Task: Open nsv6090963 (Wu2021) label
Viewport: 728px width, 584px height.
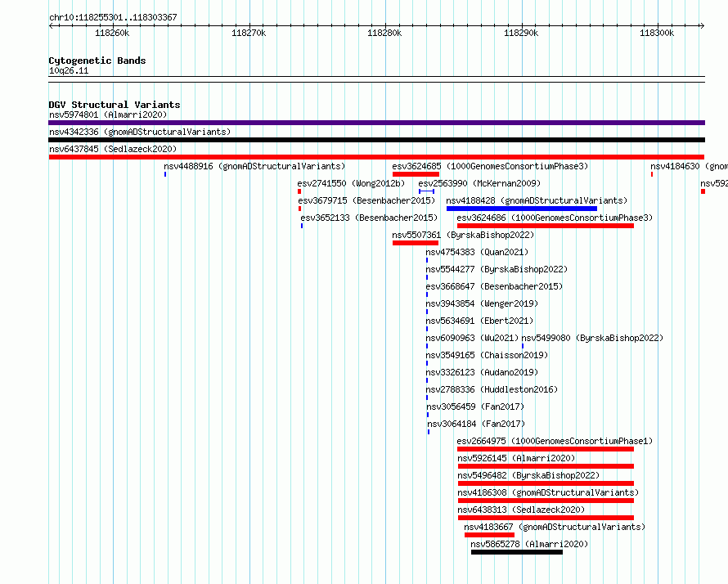Action: (x=473, y=338)
